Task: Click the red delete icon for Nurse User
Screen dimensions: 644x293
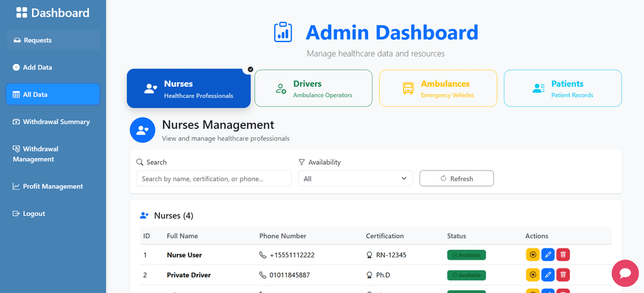Action: click(x=563, y=255)
